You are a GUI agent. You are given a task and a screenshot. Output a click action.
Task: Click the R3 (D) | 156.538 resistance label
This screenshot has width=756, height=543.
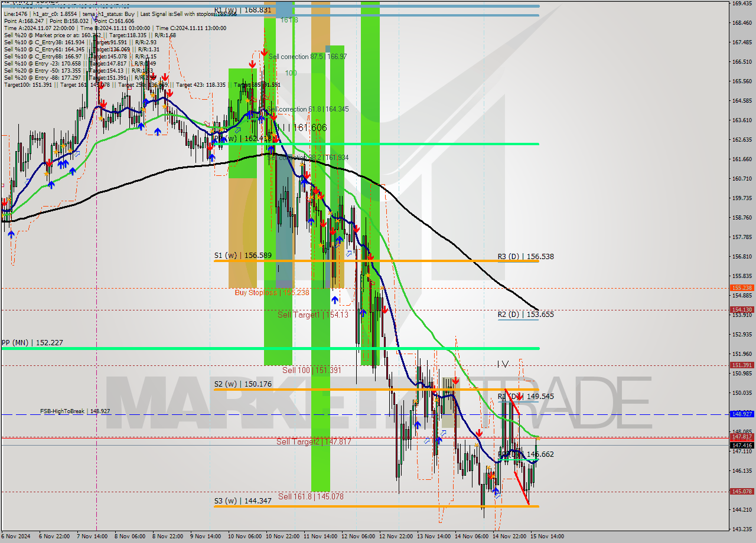tap(526, 256)
